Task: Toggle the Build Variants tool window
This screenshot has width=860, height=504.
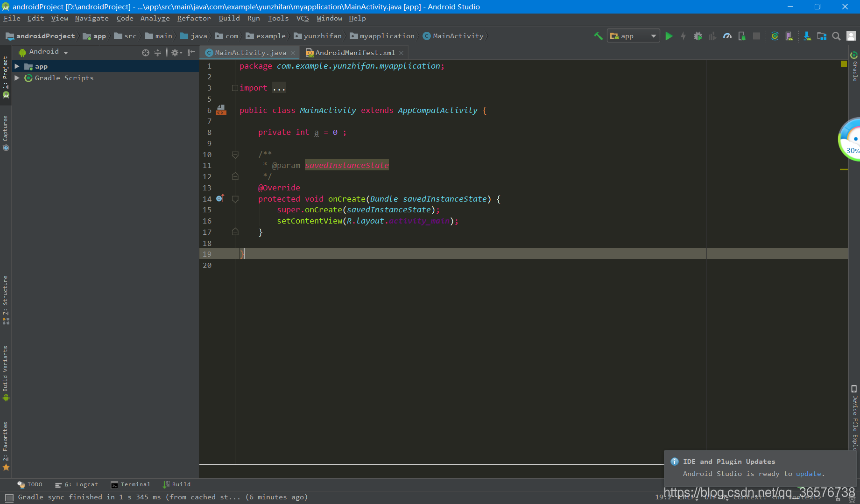Action: (6, 373)
